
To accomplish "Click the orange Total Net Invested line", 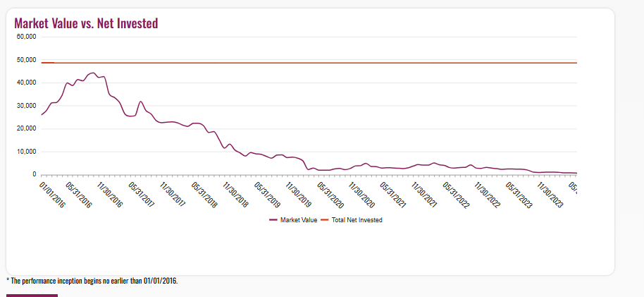I will (310, 63).
